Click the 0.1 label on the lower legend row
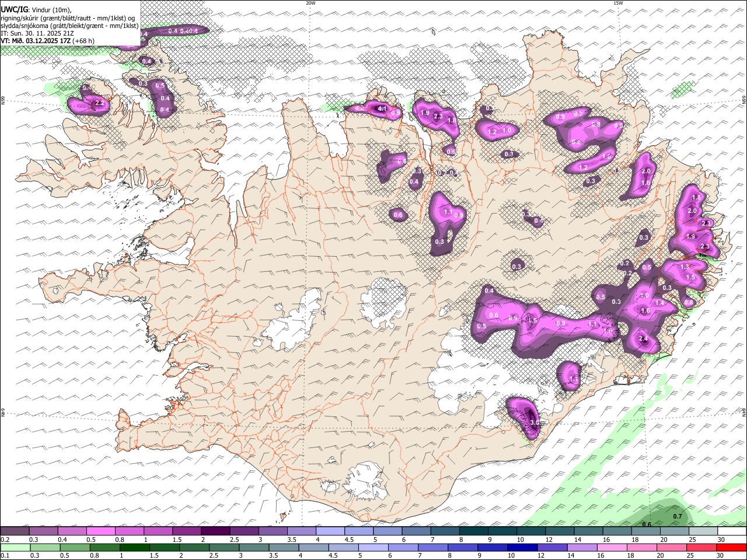747x560 pixels. (5, 555)
